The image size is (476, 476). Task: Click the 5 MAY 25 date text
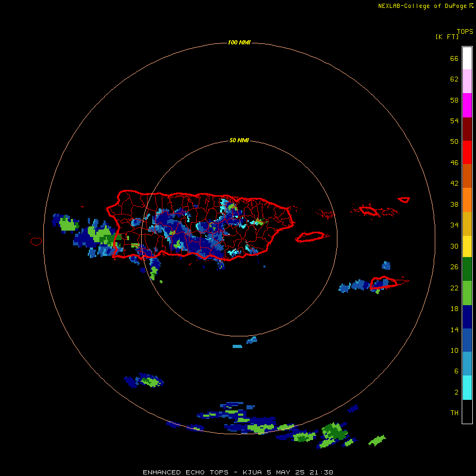[286, 472]
